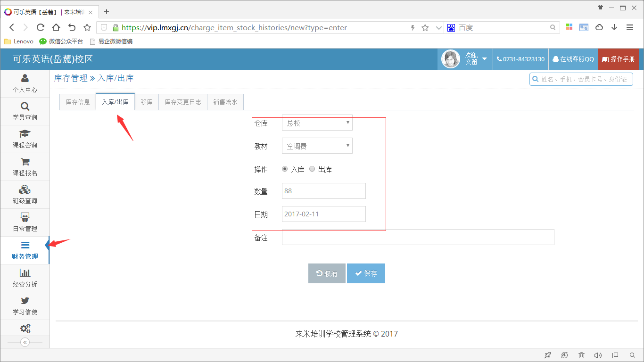Open the 销售流水 tab
The image size is (644, 362).
click(x=225, y=101)
